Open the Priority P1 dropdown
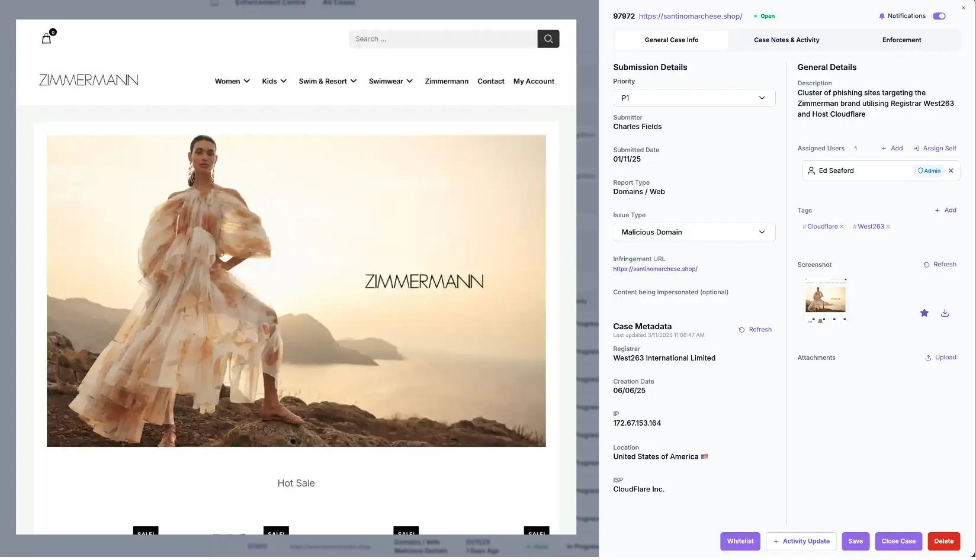 click(x=694, y=98)
